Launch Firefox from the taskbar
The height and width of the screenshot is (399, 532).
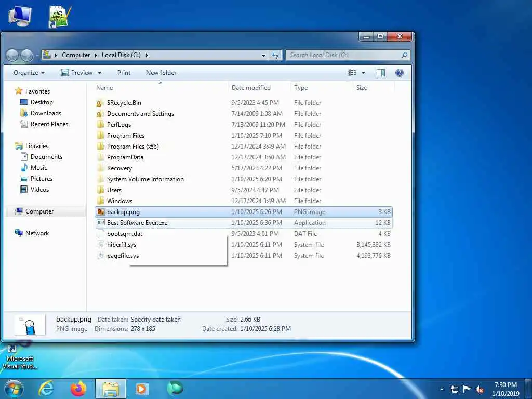tap(78, 389)
